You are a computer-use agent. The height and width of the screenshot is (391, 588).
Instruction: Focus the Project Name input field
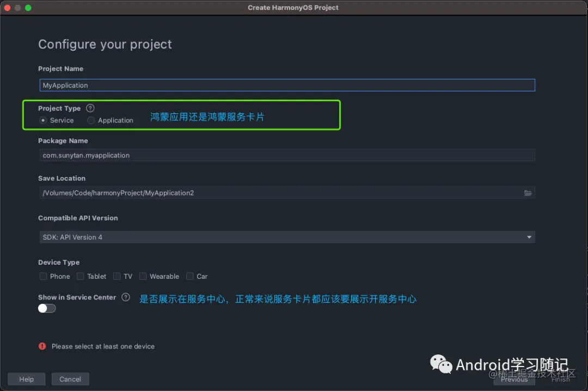pyautogui.click(x=287, y=85)
